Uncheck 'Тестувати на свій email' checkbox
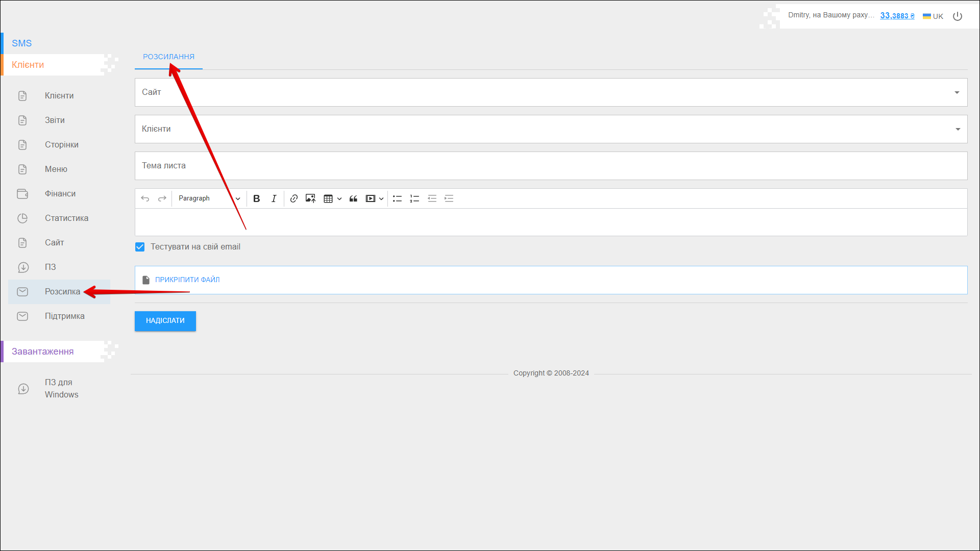This screenshot has height=551, width=980. coord(140,247)
